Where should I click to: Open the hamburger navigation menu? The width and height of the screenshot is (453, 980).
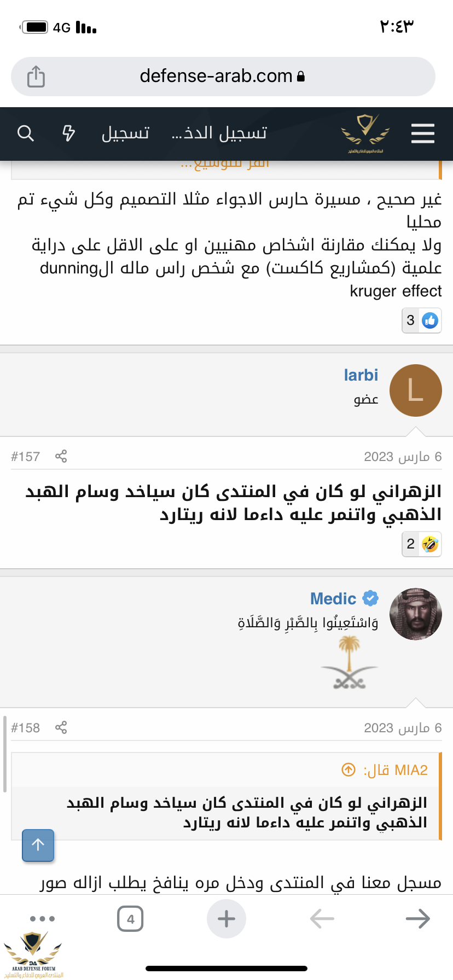point(422,133)
